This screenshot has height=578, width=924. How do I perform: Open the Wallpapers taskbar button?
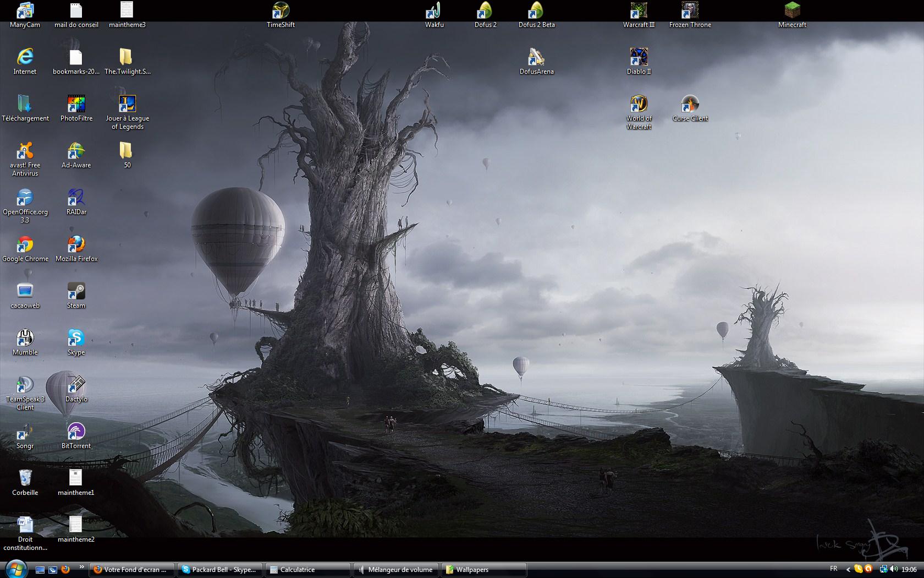click(x=483, y=570)
